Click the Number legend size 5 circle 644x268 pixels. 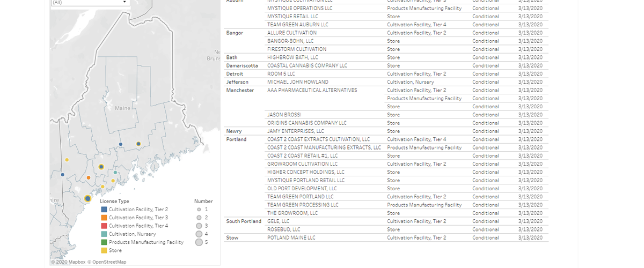coord(199,242)
